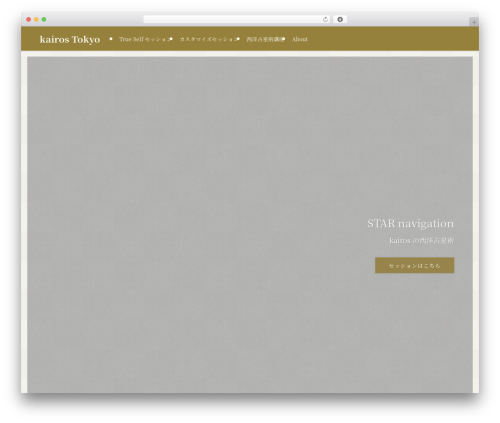Go to the About page
This screenshot has height=423, width=500.
300,39
